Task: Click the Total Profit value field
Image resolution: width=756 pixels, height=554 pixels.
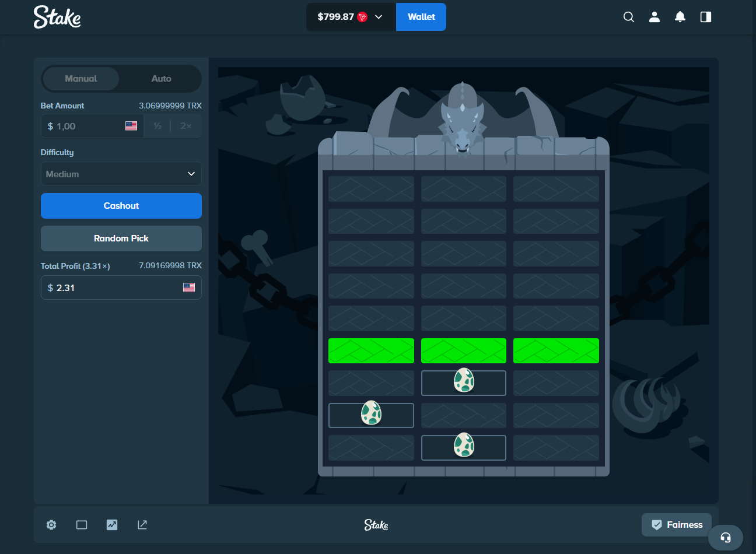Action: (x=121, y=287)
